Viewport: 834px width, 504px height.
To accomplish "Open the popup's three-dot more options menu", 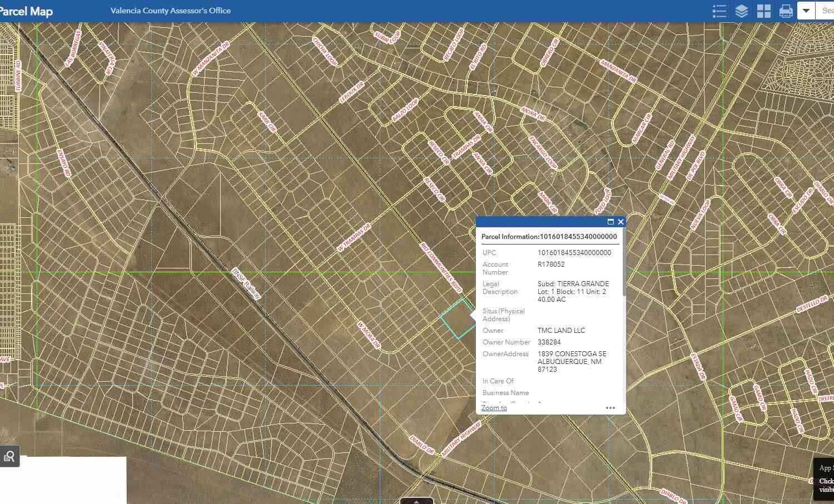I will coord(610,408).
